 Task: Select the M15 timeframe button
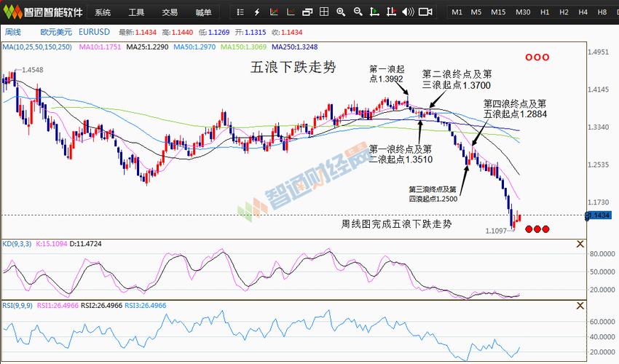pos(498,12)
